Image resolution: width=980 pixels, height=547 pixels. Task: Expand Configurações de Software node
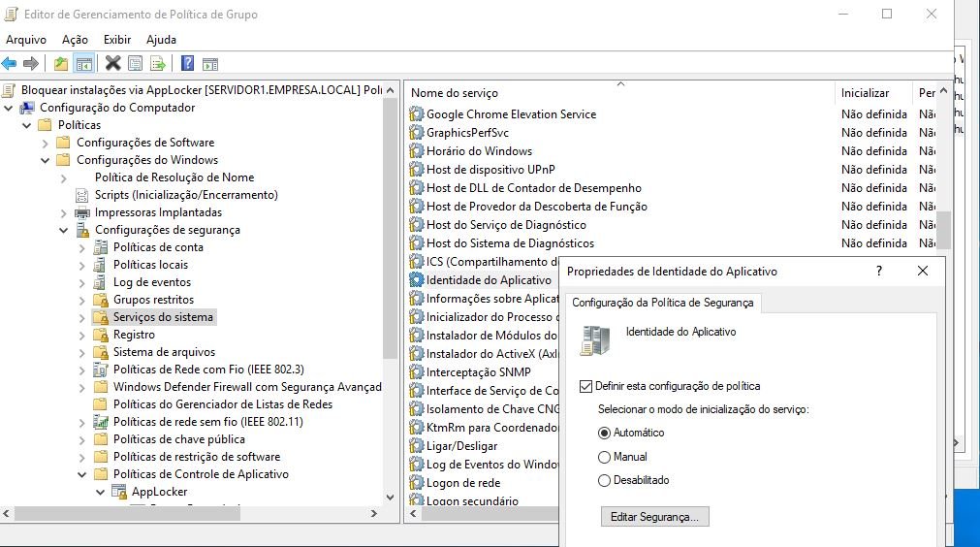(x=45, y=144)
